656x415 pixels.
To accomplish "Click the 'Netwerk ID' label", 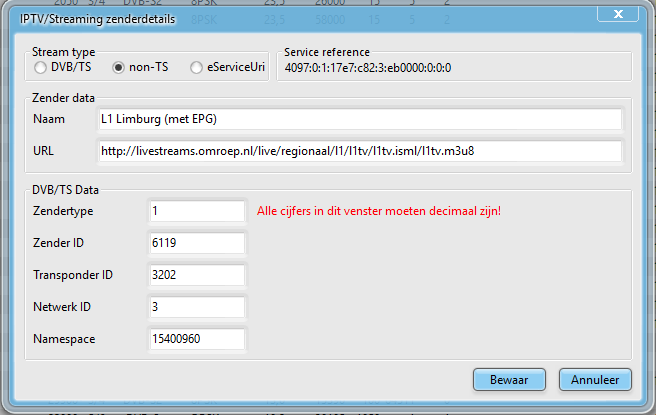I will [62, 307].
